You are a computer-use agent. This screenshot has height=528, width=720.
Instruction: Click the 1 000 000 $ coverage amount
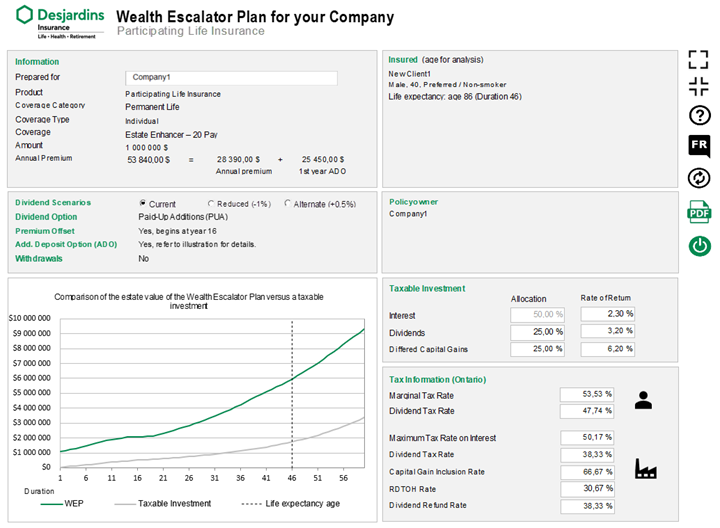click(x=146, y=147)
